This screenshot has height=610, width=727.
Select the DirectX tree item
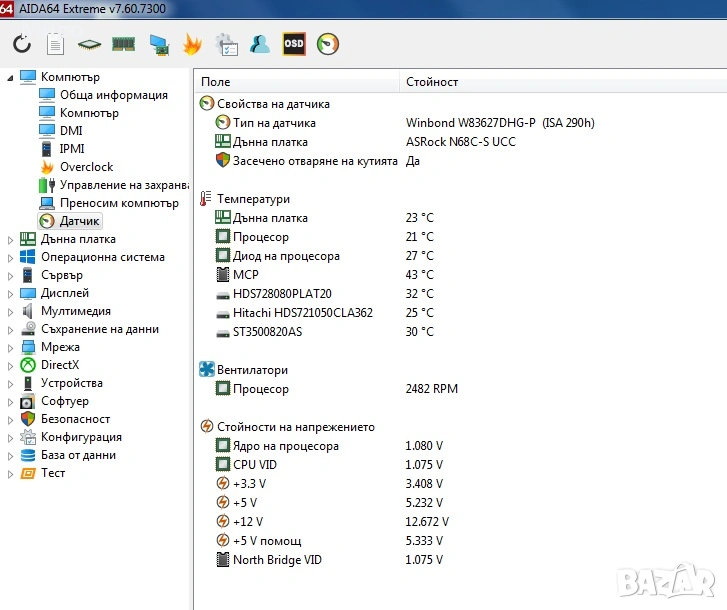pyautogui.click(x=59, y=365)
